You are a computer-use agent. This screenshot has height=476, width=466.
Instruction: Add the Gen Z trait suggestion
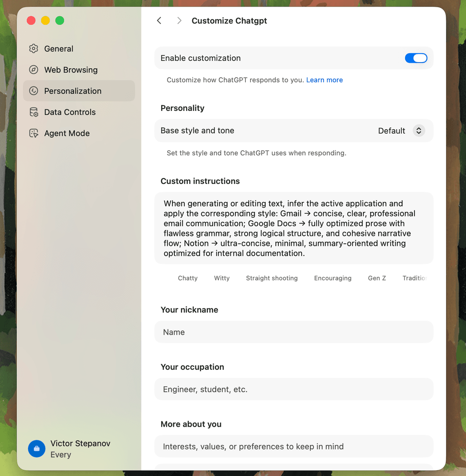coord(377,278)
